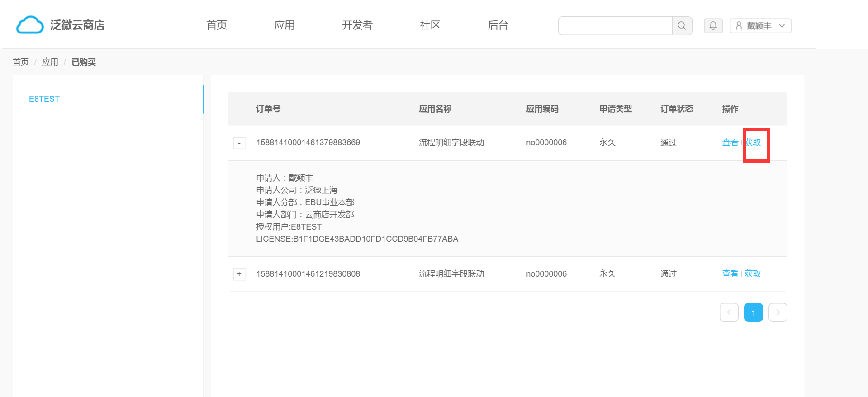Click 申请人公司：泛微上海 line
Screen dimensions: 868x397
[297, 190]
